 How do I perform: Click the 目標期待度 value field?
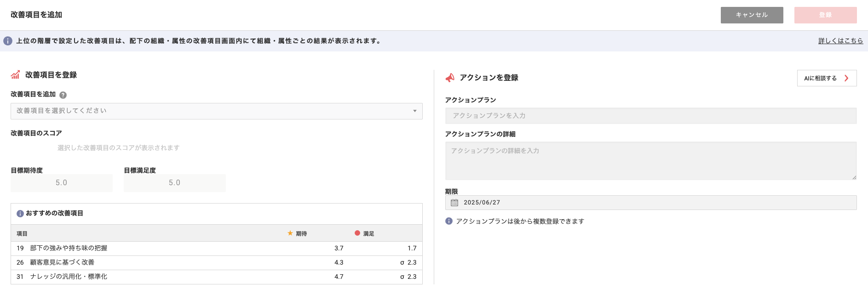click(62, 183)
